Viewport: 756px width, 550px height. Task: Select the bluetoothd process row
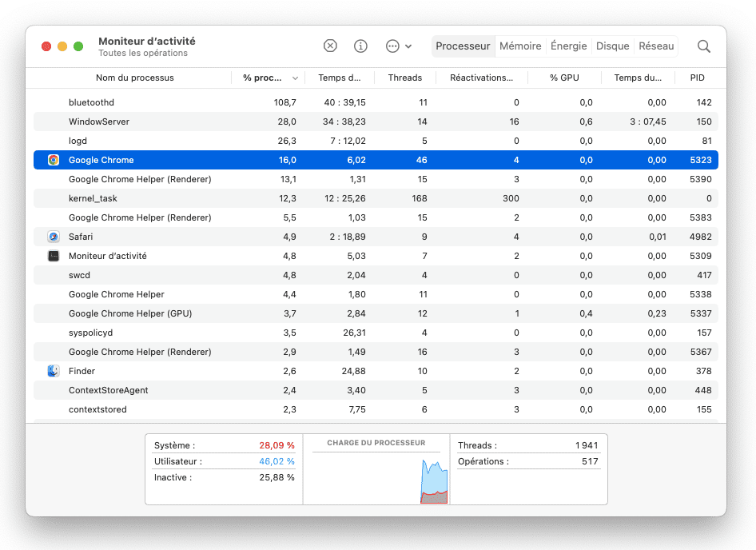click(376, 102)
